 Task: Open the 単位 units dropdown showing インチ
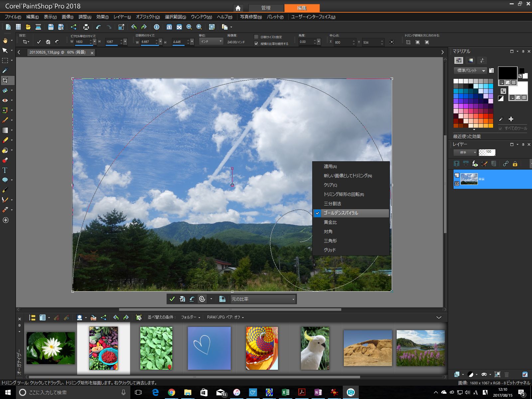point(211,42)
